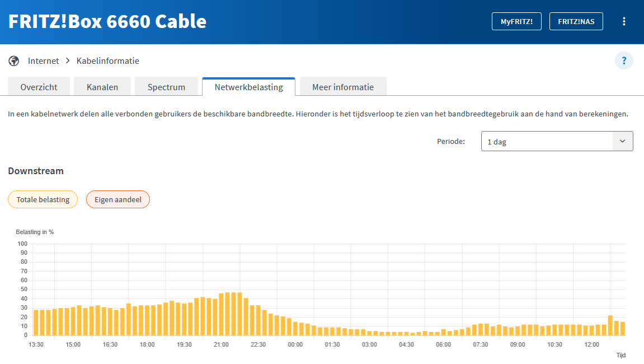Screen dimensions: 644x364
Task: Click the Kabelinformatie breadcrumb
Action: click(107, 61)
